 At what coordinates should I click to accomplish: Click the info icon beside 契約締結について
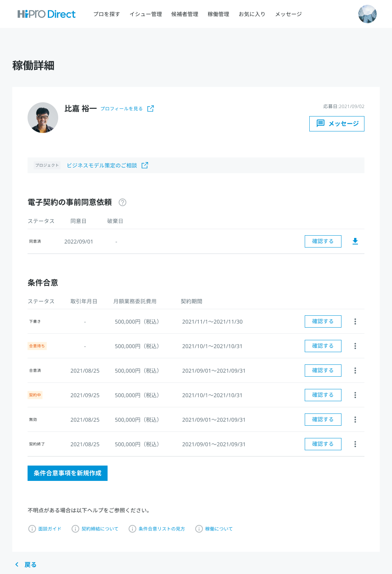pos(75,529)
